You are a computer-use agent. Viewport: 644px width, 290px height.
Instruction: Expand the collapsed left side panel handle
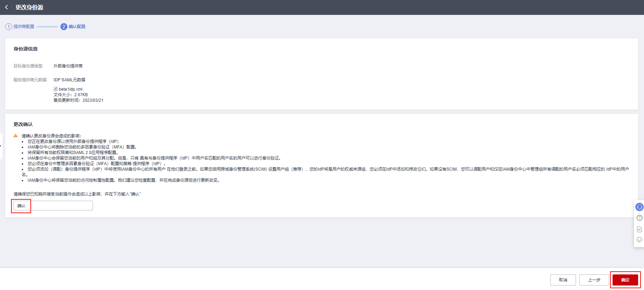1,146
